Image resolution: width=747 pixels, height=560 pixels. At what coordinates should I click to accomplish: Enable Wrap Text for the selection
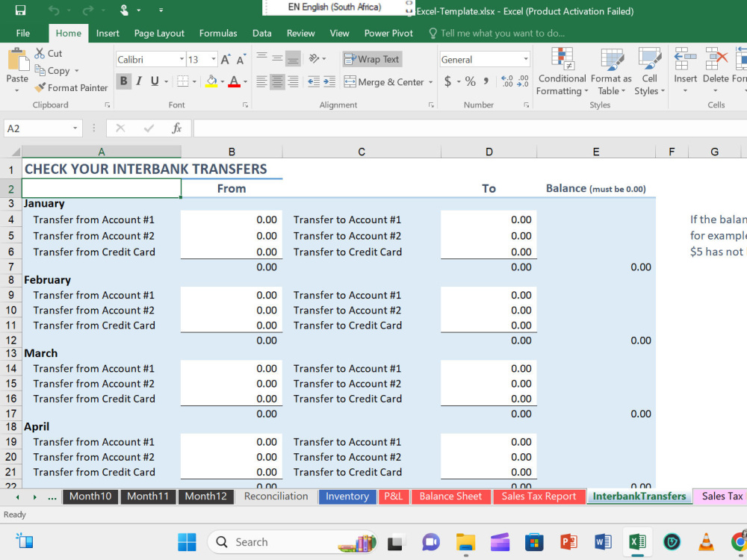click(371, 58)
